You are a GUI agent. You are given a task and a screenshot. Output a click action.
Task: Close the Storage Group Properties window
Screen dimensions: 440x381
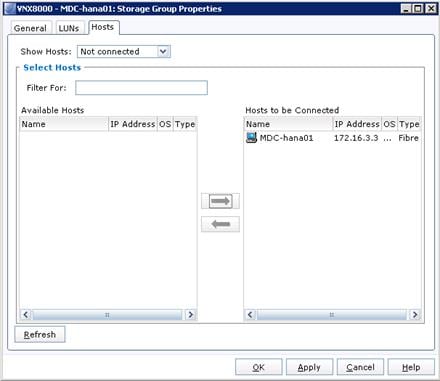click(x=431, y=9)
